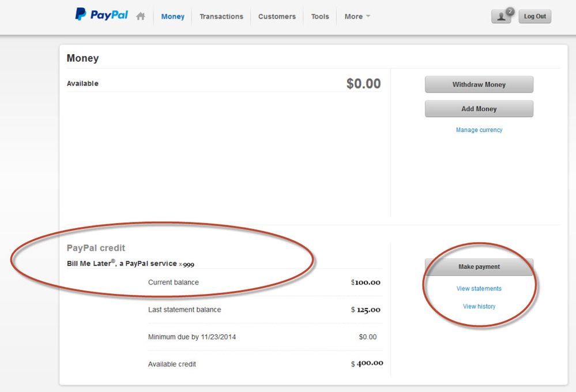Click the PayPal credit heading
Image resolution: width=576 pixels, height=392 pixels.
(x=96, y=248)
